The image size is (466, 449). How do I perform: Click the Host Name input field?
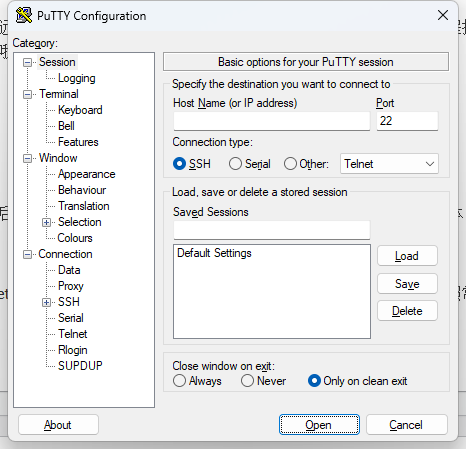tap(272, 121)
